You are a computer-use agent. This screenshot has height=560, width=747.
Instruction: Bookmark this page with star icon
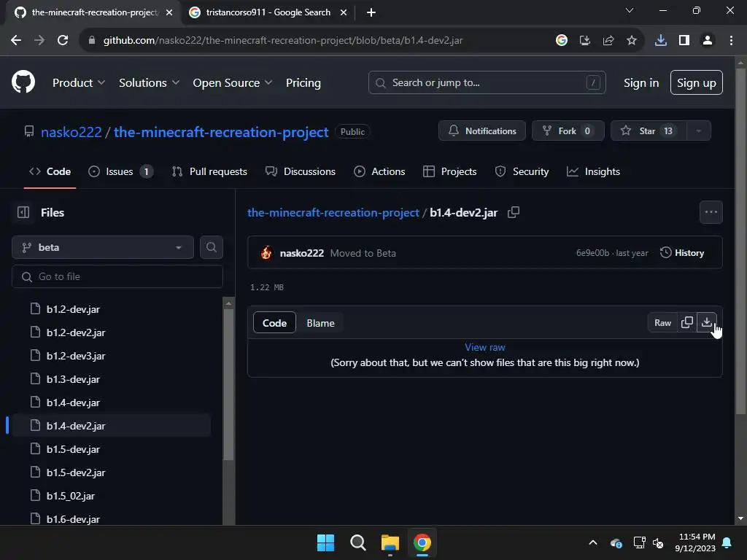point(632,41)
